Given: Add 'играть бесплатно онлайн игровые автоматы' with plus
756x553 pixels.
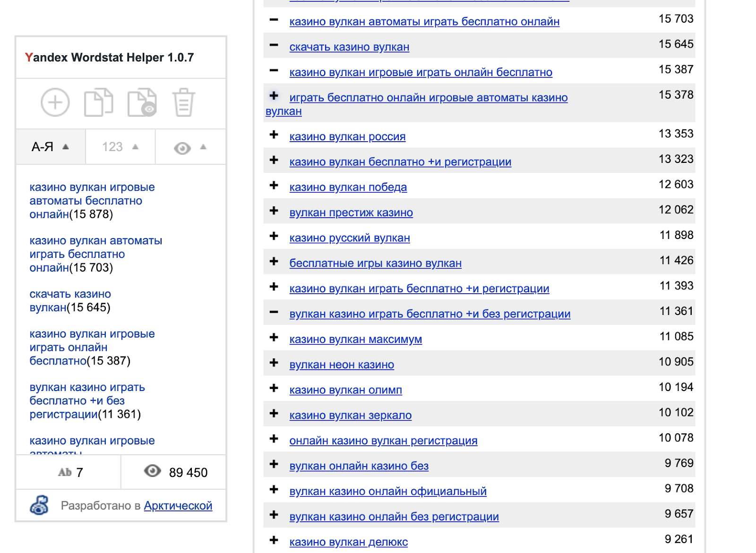Looking at the screenshot, I should click(x=274, y=96).
